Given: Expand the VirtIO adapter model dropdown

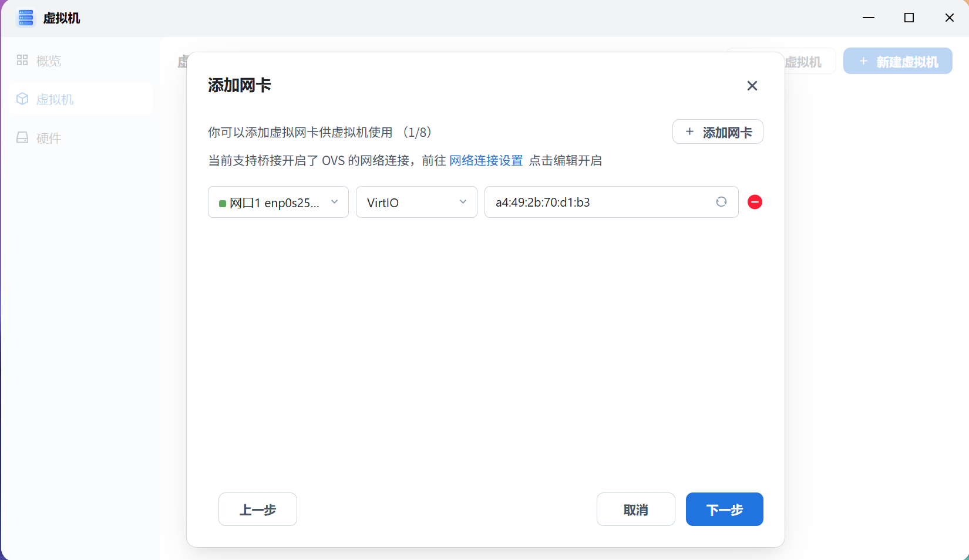Looking at the screenshot, I should [416, 202].
